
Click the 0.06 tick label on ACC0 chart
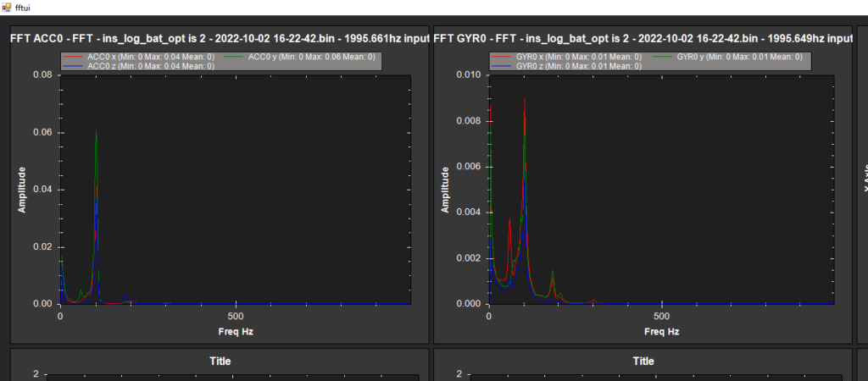coord(43,133)
